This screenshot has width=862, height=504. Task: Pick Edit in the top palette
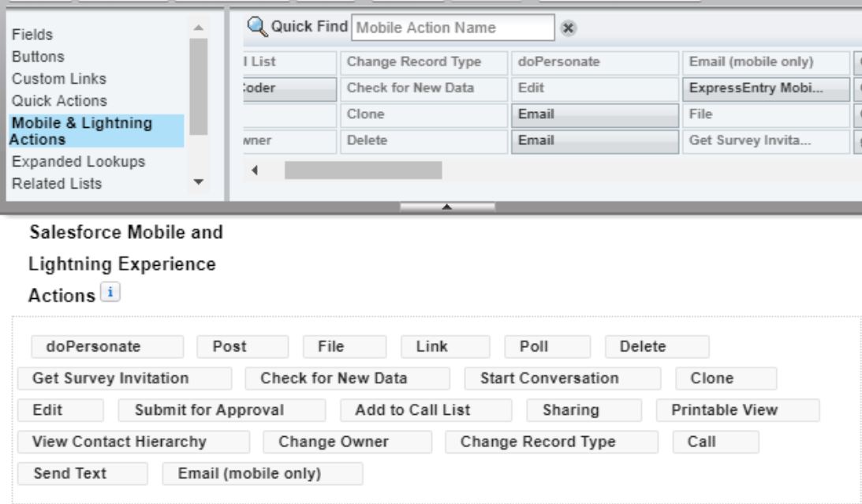(x=595, y=89)
